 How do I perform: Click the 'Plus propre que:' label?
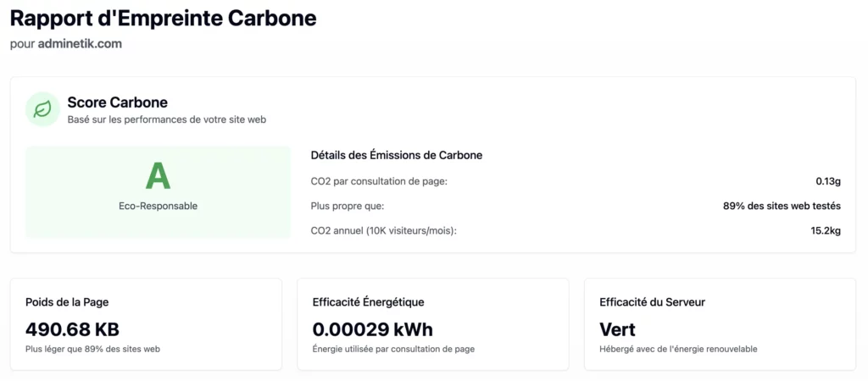[x=347, y=207]
